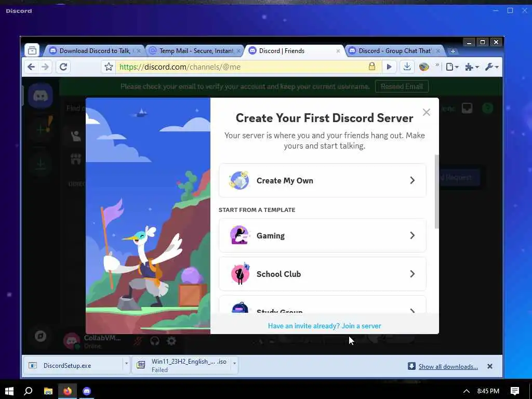Open Windows Start menu
The width and height of the screenshot is (532, 399).
[9, 391]
